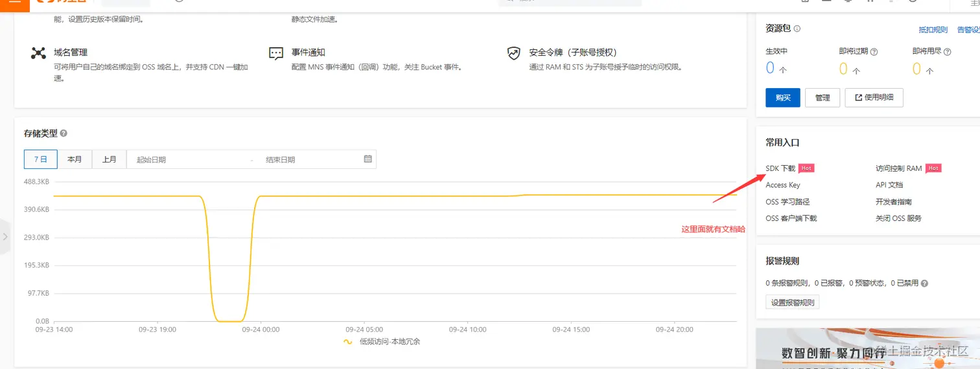
Task: Click the 安全令牌 shield icon
Action: pos(514,53)
